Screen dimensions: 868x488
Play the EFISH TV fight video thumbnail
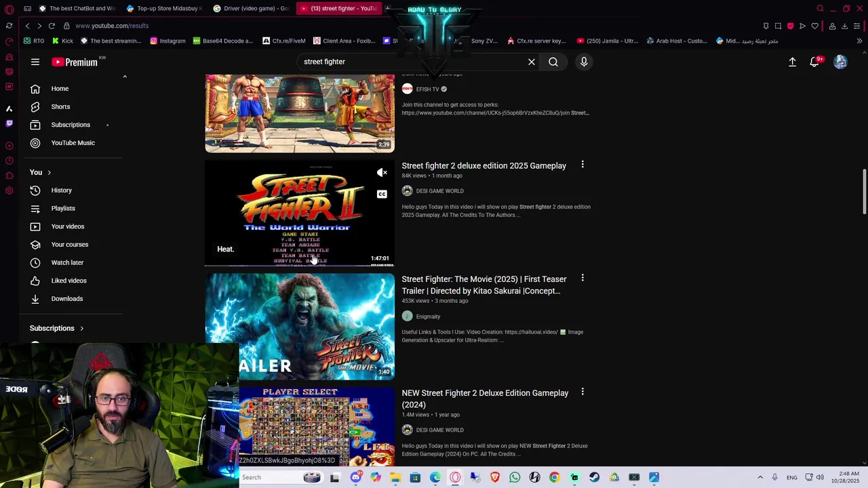[300, 113]
